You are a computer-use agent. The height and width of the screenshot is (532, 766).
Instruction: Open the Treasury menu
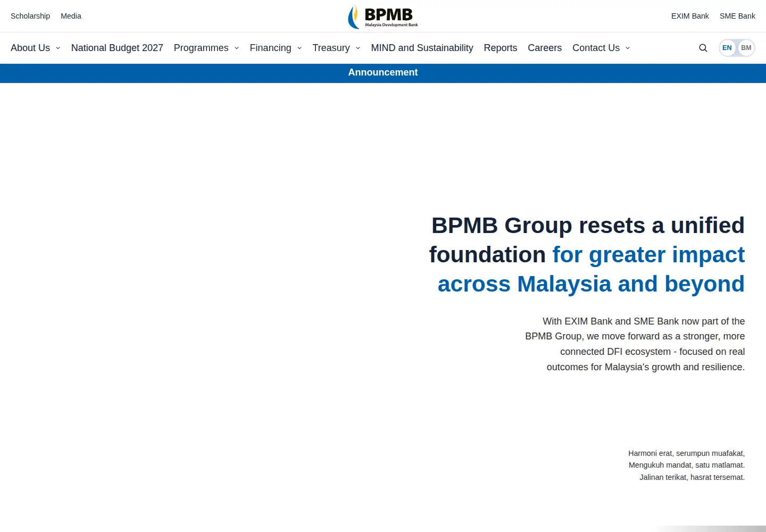coord(331,48)
